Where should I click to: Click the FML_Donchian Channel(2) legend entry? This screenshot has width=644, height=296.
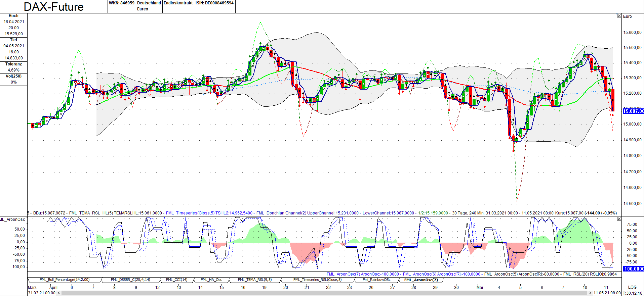(307, 213)
